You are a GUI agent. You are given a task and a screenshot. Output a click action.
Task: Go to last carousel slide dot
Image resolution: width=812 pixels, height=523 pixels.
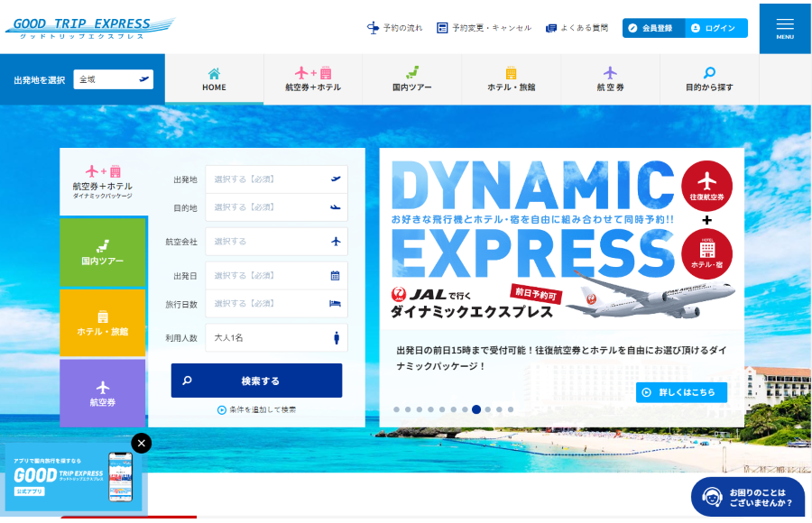[511, 409]
